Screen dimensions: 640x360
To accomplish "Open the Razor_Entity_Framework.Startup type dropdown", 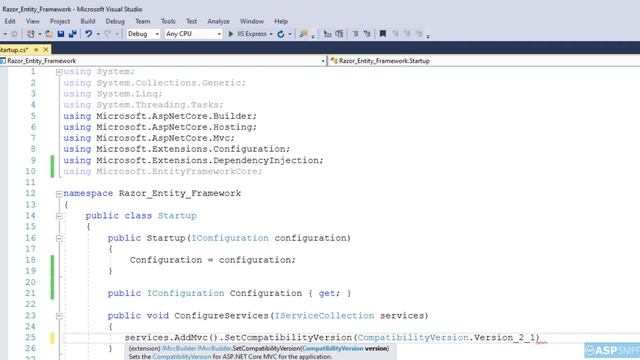I will [485, 61].
